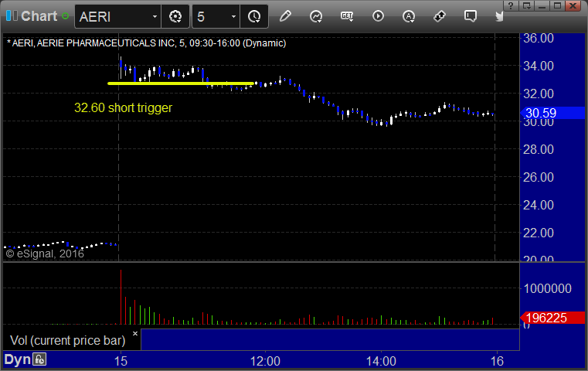Click the Chart window title text
The width and height of the screenshot is (588, 371).
39,16
